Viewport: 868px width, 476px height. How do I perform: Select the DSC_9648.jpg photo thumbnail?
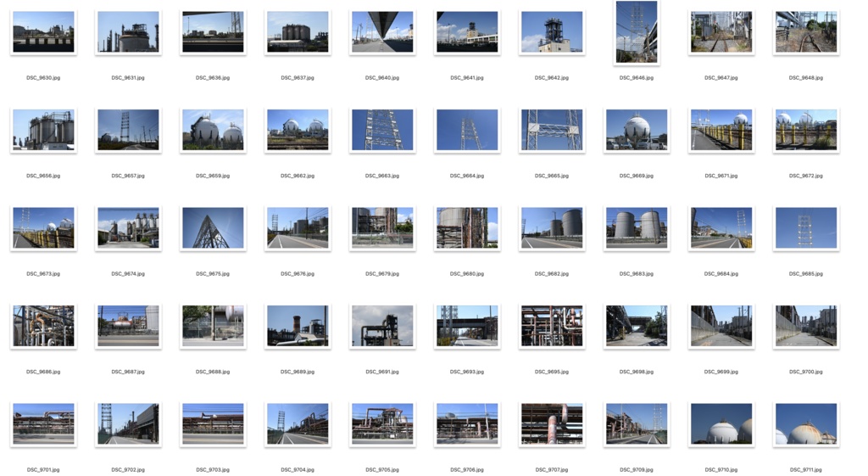(805, 32)
